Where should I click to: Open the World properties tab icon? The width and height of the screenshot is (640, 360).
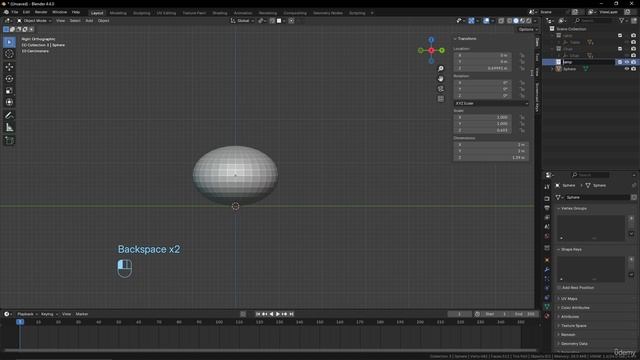(547, 236)
